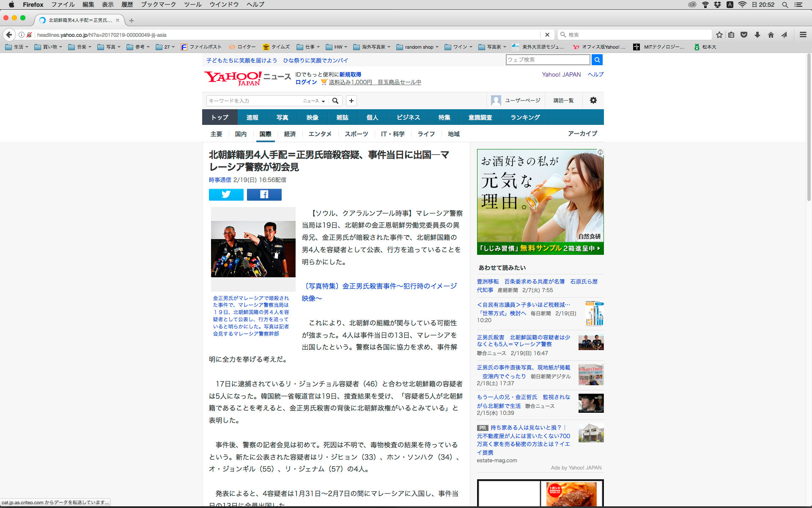812x508 pixels.
Task: Open the Firefox hamburger menu
Action: coord(803,35)
